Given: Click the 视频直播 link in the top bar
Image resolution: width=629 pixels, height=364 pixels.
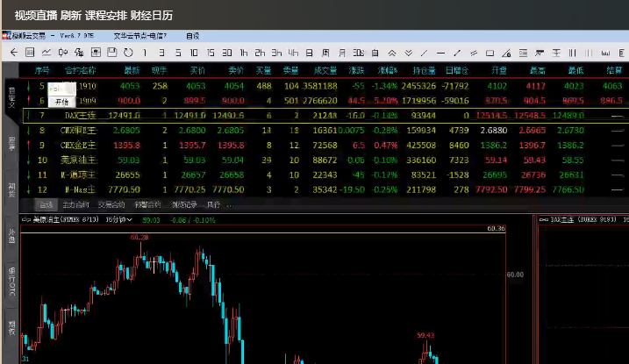Looking at the screenshot, I should (x=36, y=16).
